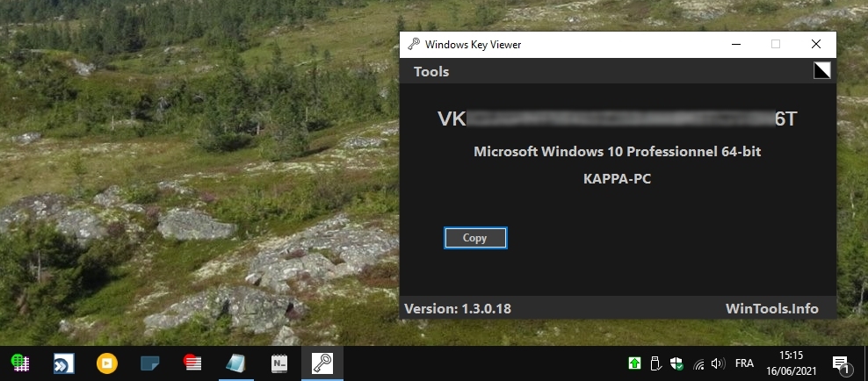Open the Wi-Fi network tray icon
Viewport: 868px width, 381px height.
click(x=698, y=363)
